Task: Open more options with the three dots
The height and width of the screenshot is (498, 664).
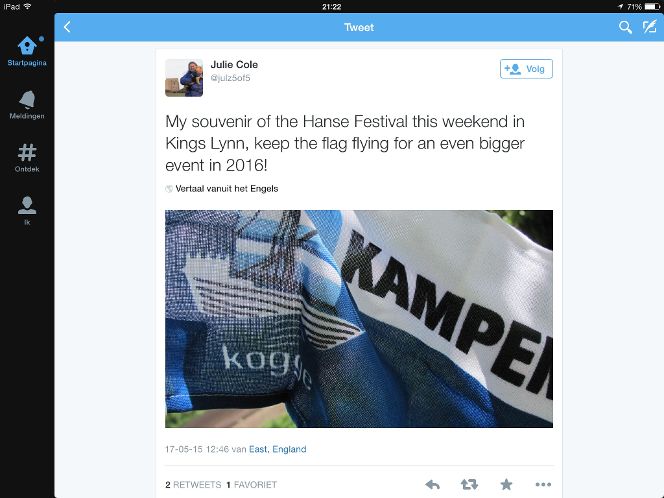Action: (x=543, y=484)
